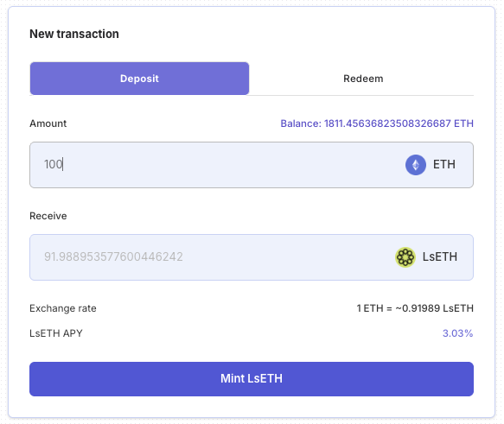Click the exchange rate value text
This screenshot has width=504, height=424.
[x=415, y=308]
